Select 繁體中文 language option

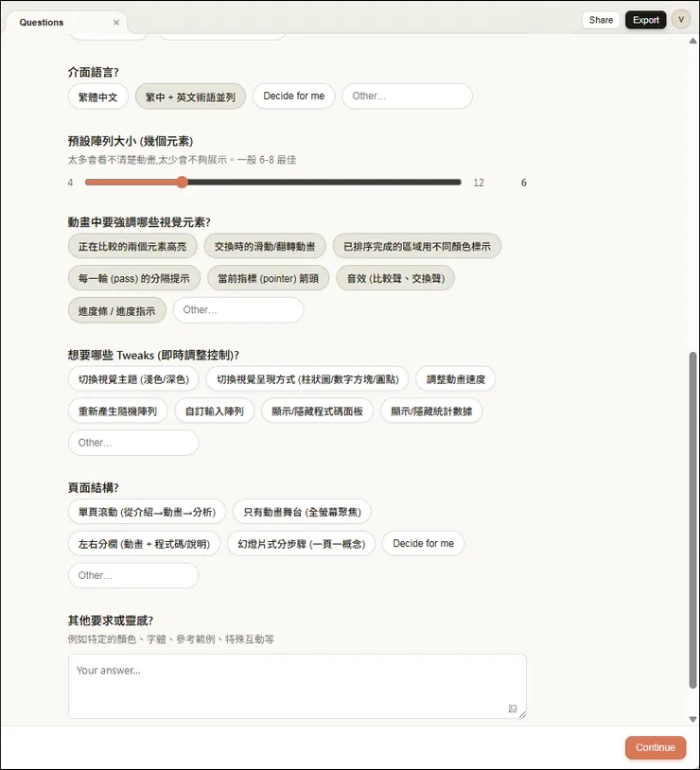(x=98, y=96)
